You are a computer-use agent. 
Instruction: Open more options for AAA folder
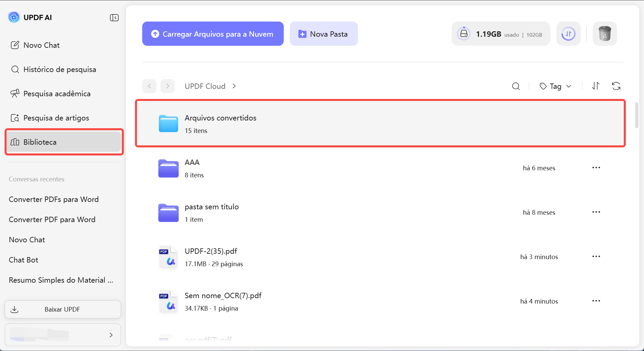[596, 168]
